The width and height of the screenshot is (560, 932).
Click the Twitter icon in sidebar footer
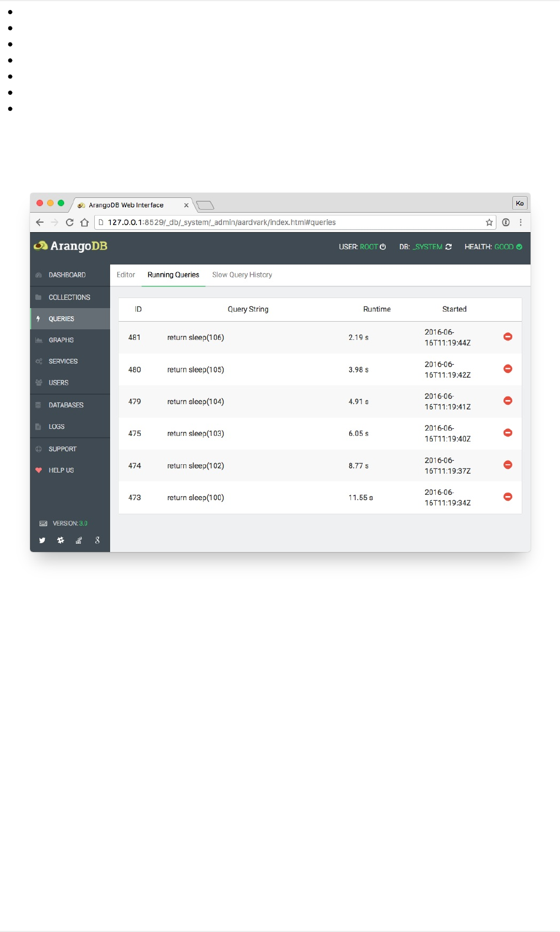pos(42,540)
